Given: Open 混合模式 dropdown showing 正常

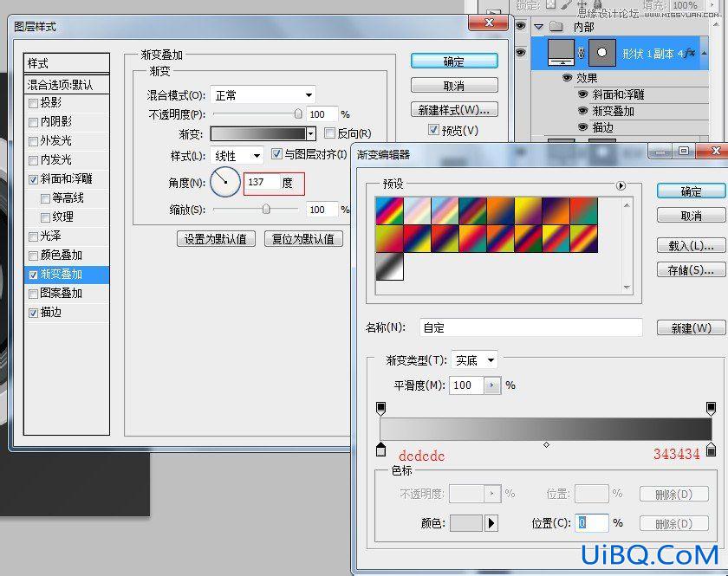Looking at the screenshot, I should pos(263,95).
